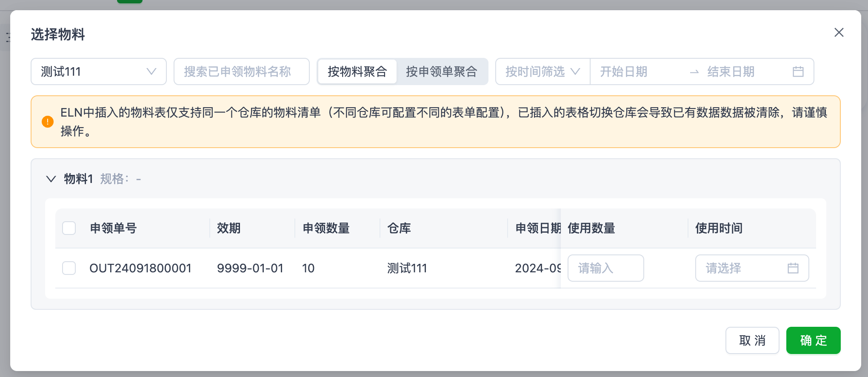Close the 选择物料 dialog
Screen dimensions: 868x377
839,33
